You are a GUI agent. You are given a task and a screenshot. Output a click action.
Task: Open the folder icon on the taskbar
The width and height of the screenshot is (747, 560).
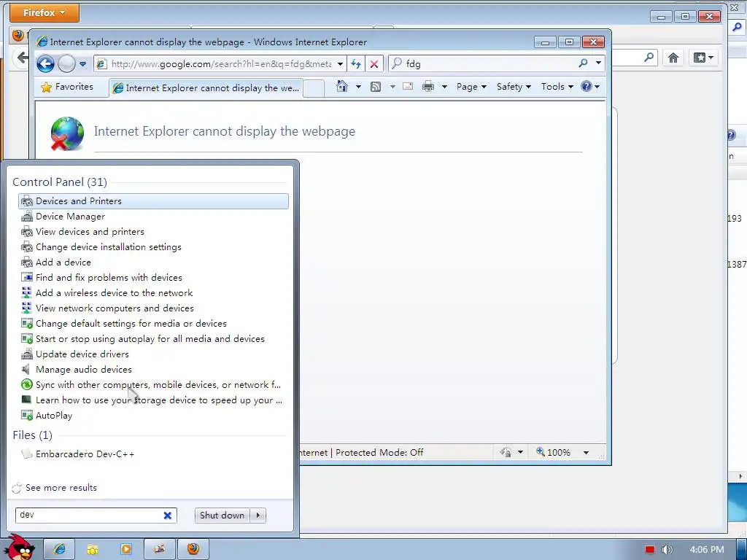[x=93, y=550]
